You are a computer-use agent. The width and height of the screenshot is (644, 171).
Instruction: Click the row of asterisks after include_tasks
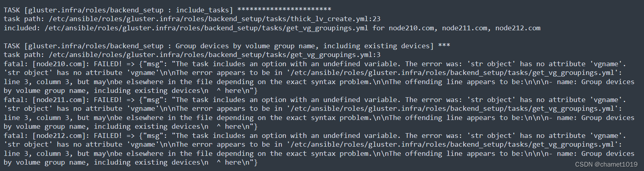point(284,9)
